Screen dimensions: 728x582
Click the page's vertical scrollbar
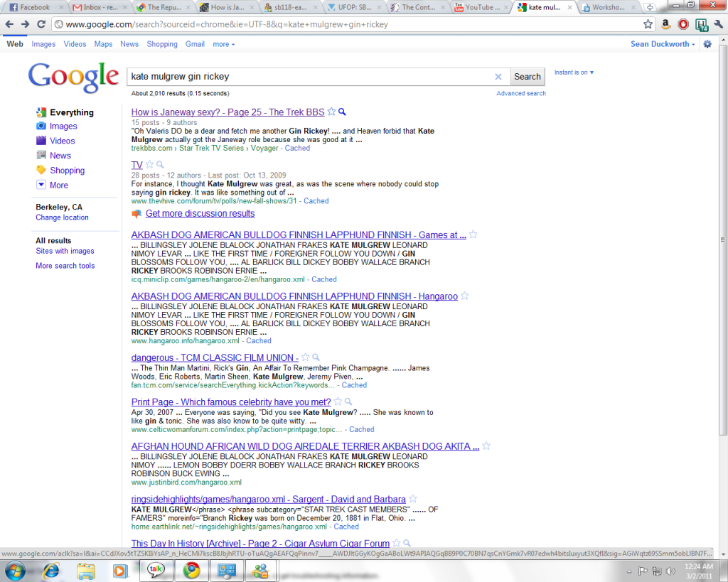click(723, 239)
